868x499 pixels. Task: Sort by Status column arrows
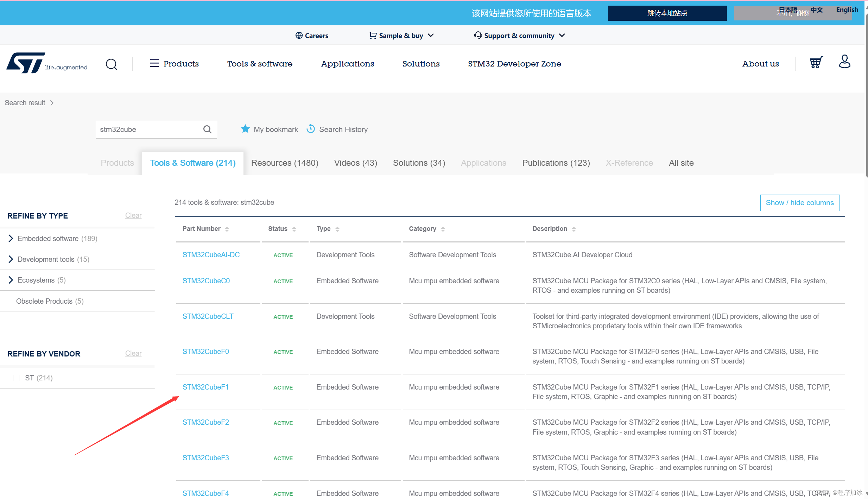point(294,229)
